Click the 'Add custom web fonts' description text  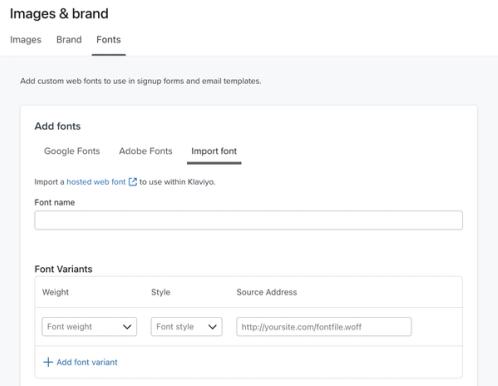[141, 81]
